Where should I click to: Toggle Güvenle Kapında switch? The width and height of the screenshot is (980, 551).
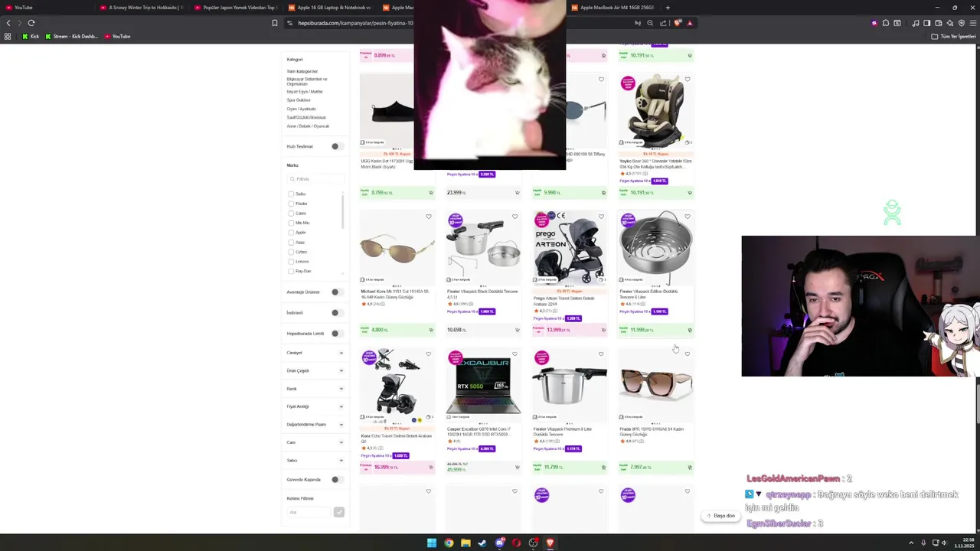click(x=337, y=480)
